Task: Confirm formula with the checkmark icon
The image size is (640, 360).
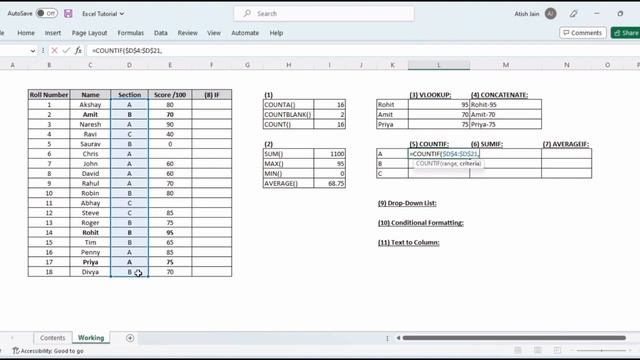Action: click(66, 51)
